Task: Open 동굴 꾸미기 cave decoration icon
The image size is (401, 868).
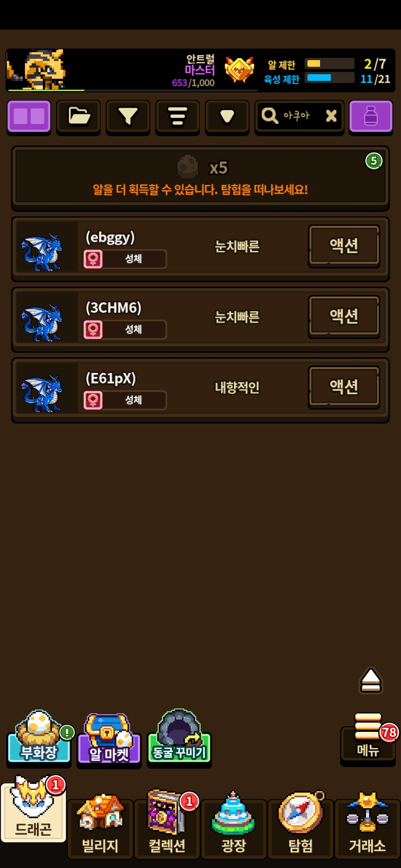Action: 179,737
